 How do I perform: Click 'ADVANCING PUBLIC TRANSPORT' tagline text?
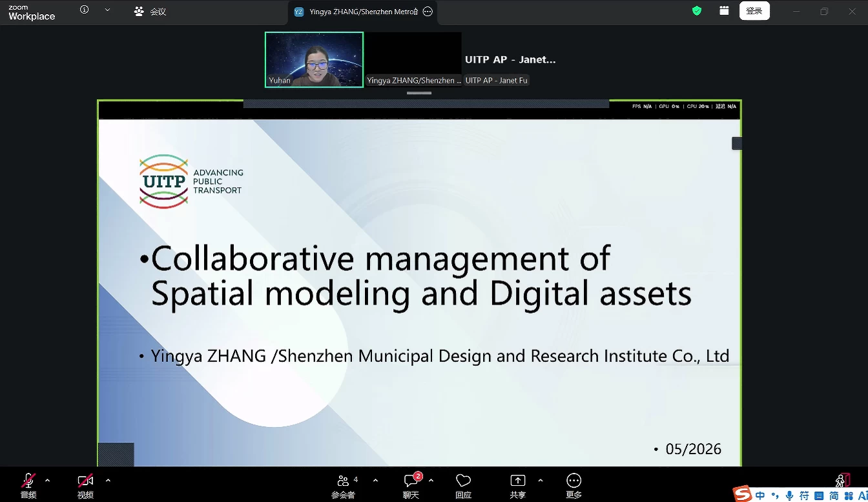[x=218, y=181]
